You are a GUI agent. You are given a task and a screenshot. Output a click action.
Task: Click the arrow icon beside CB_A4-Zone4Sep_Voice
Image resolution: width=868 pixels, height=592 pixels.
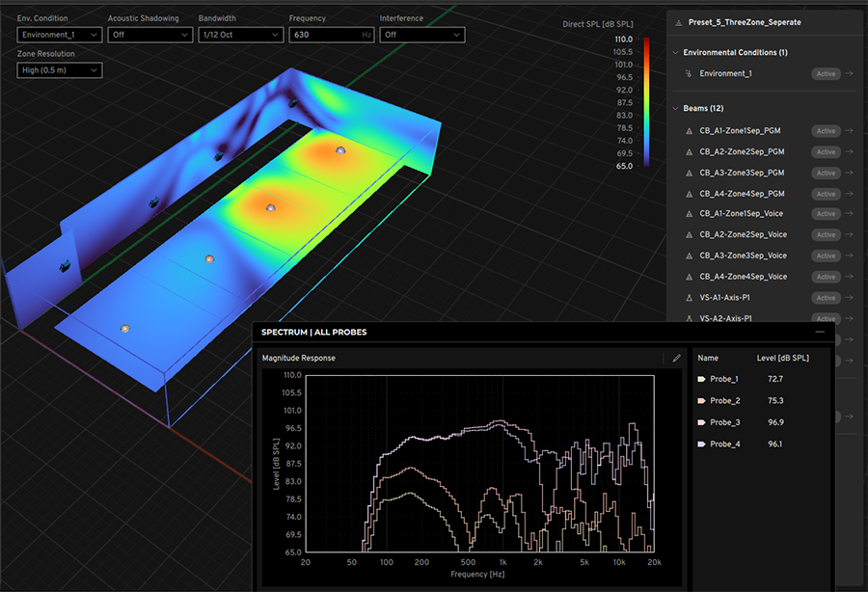coord(849,277)
